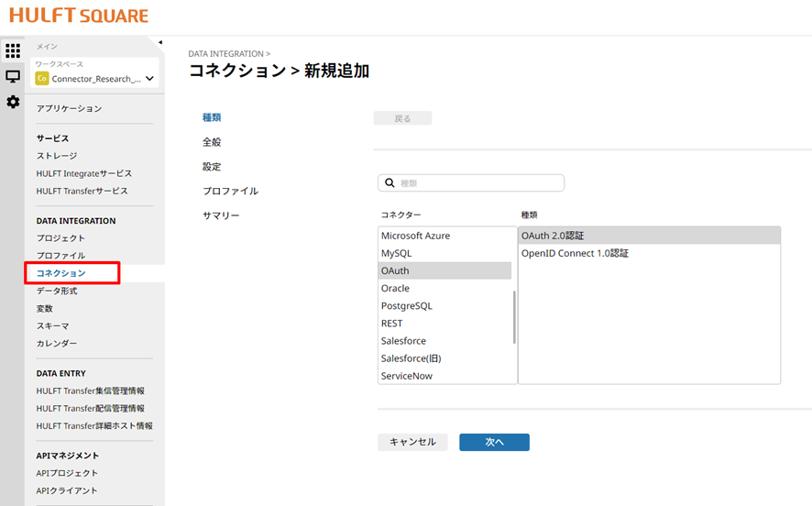The height and width of the screenshot is (506, 812).
Task: Open スキーマ page
Action: coord(52,325)
